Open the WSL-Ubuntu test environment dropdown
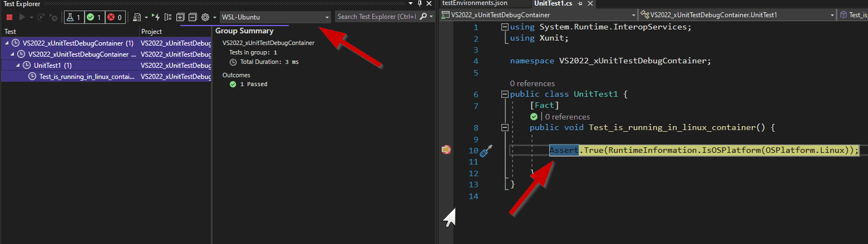868x244 pixels. pos(327,17)
